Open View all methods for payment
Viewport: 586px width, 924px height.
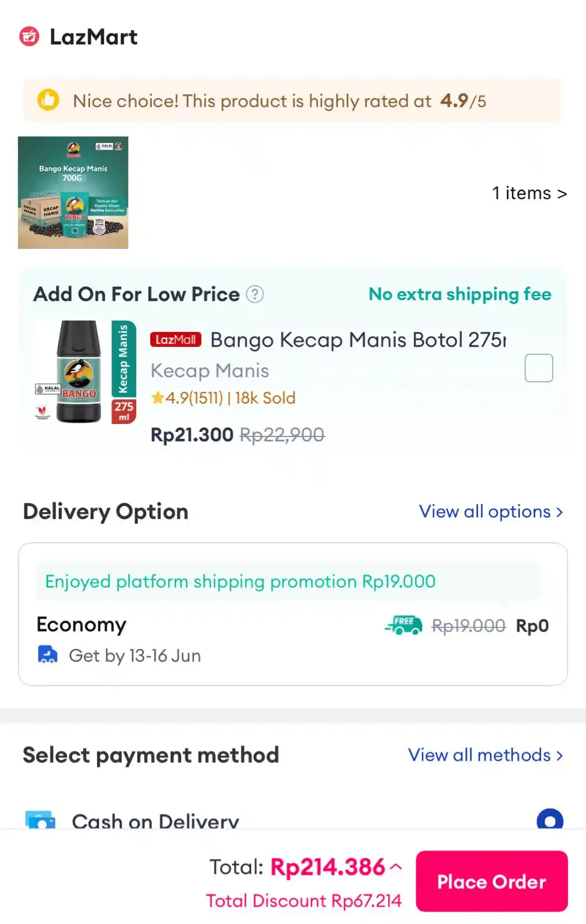tap(485, 755)
